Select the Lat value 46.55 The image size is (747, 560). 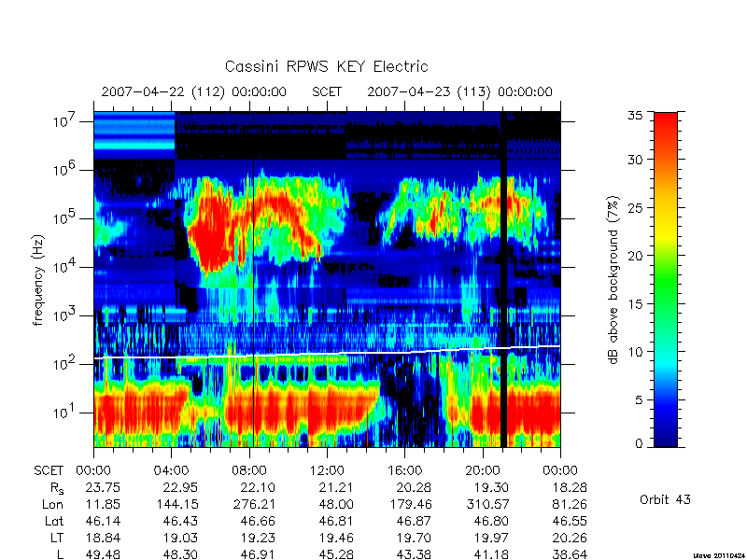(569, 521)
